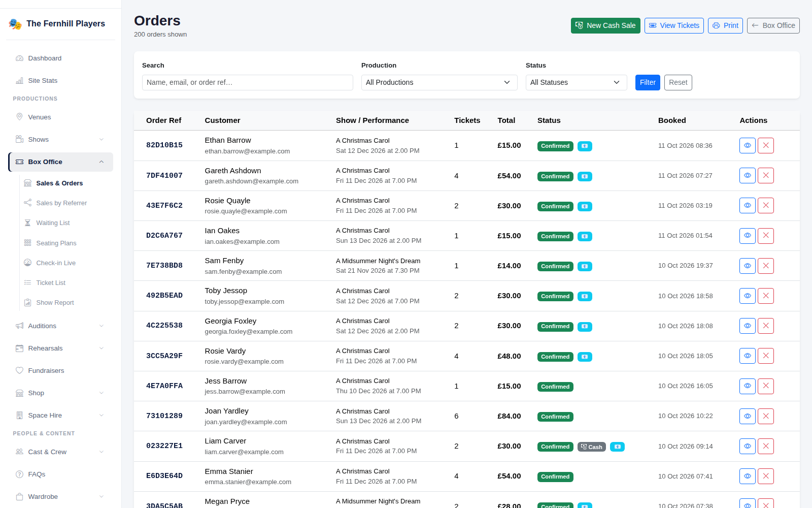812x508 pixels.
Task: Cancel Georgia Foxley's order X icon
Action: 766,326
